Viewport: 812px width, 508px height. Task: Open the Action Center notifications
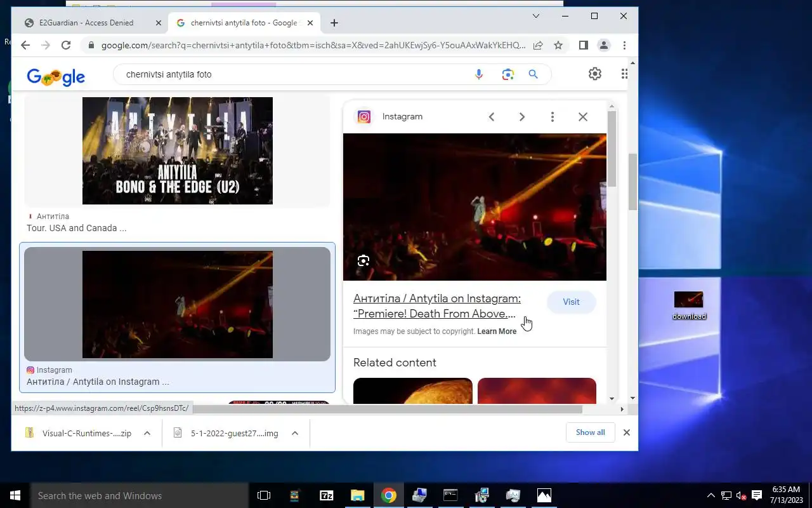[x=757, y=495]
